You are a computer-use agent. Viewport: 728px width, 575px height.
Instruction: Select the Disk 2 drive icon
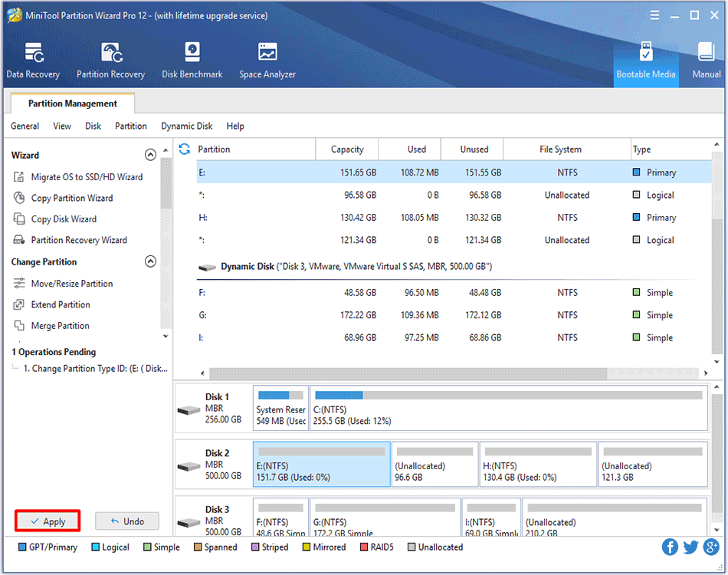(x=189, y=466)
